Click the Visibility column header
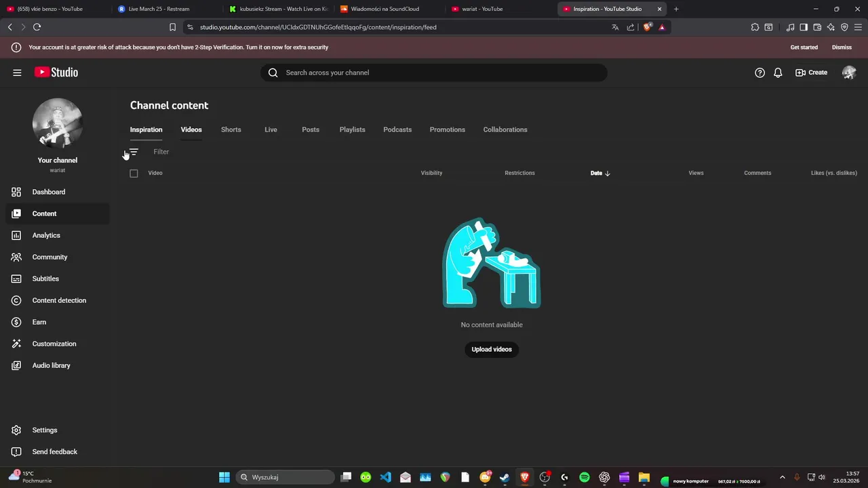The image size is (868, 488). pyautogui.click(x=431, y=173)
